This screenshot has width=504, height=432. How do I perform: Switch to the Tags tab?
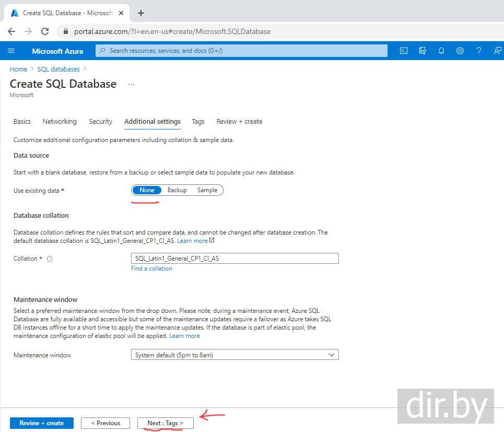point(198,122)
